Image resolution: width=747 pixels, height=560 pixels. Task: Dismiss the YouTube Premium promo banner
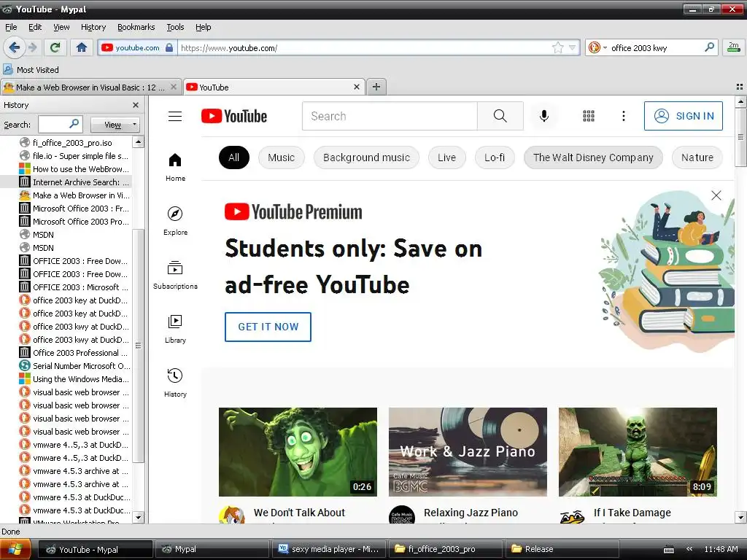tap(716, 195)
